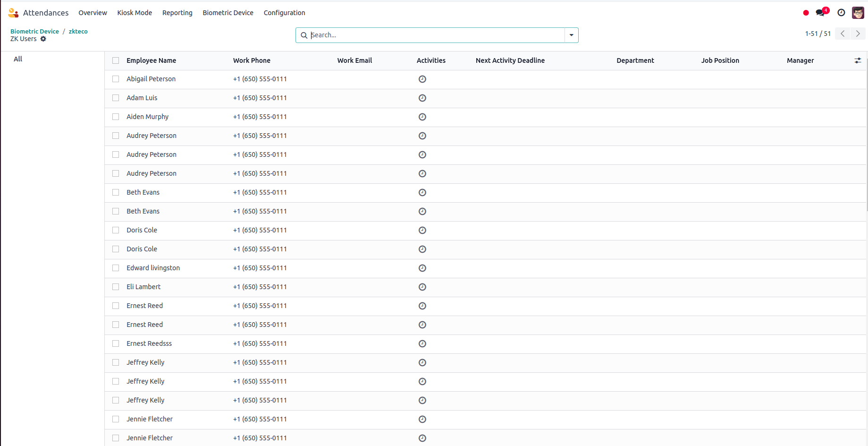The image size is (868, 446).
Task: Open the Configuration menu
Action: coord(284,13)
